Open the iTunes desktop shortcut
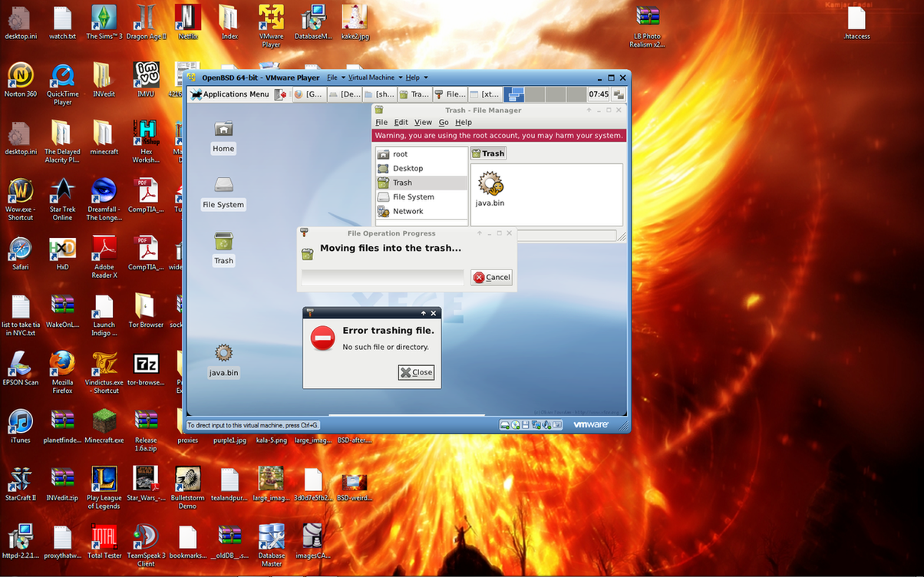Image resolution: width=924 pixels, height=577 pixels. click(21, 427)
